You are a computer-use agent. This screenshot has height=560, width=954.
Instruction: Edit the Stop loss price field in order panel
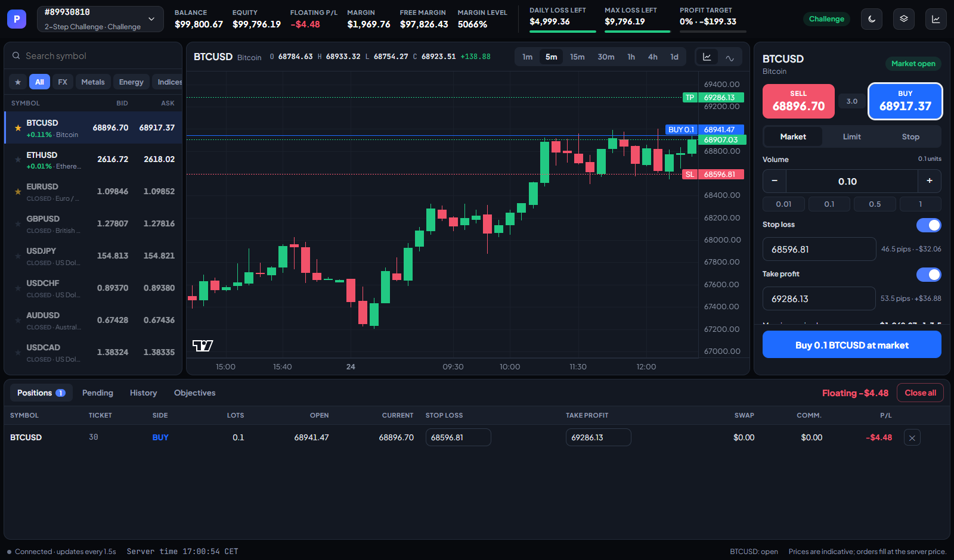click(819, 250)
